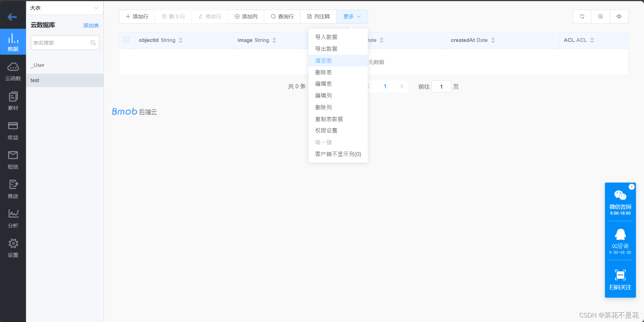Image resolution: width=644 pixels, height=322 pixels.
Task: Open the 设置 section in the sidebar
Action: pyautogui.click(x=13, y=248)
